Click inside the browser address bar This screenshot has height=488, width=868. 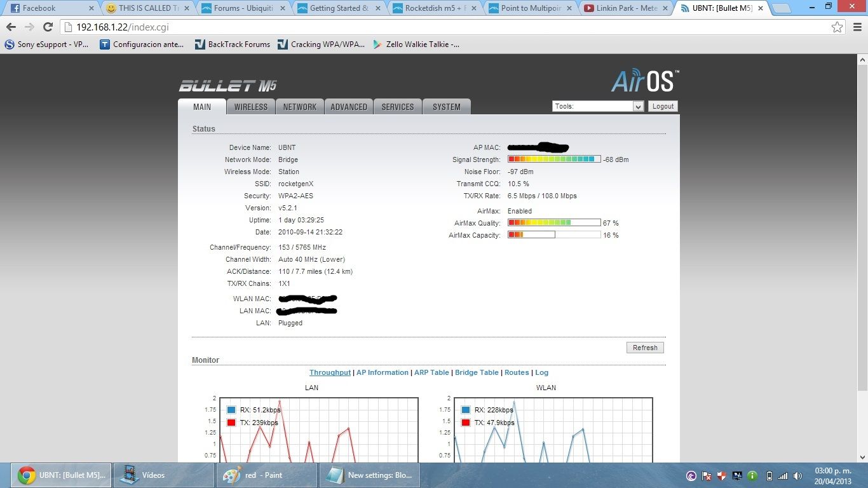254,27
